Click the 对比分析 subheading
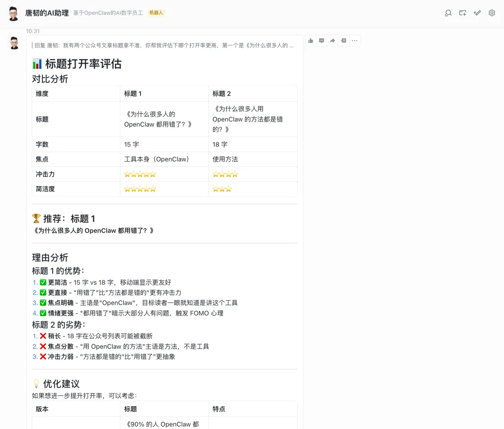The image size is (504, 429). click(x=50, y=79)
